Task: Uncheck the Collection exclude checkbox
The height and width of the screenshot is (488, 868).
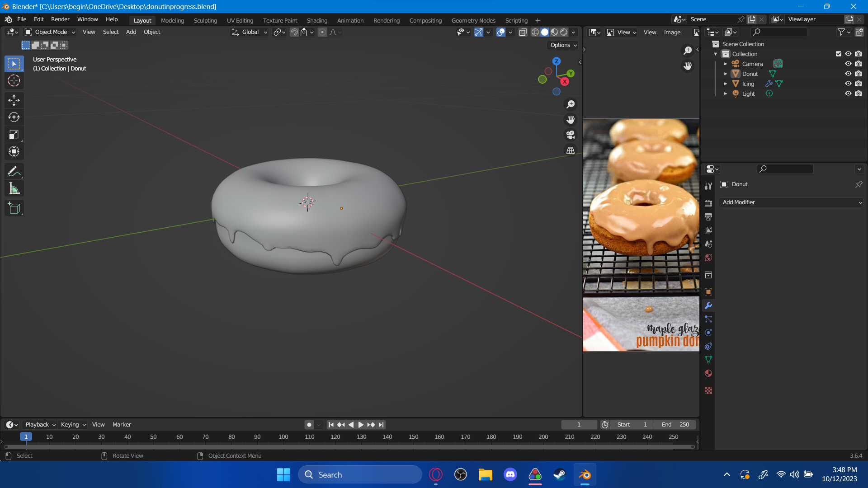Action: pos(839,54)
